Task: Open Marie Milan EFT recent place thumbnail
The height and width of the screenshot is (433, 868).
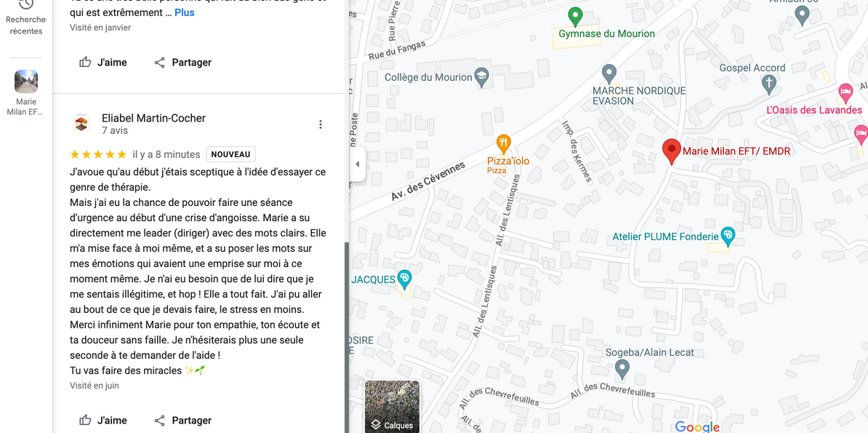Action: (x=26, y=82)
